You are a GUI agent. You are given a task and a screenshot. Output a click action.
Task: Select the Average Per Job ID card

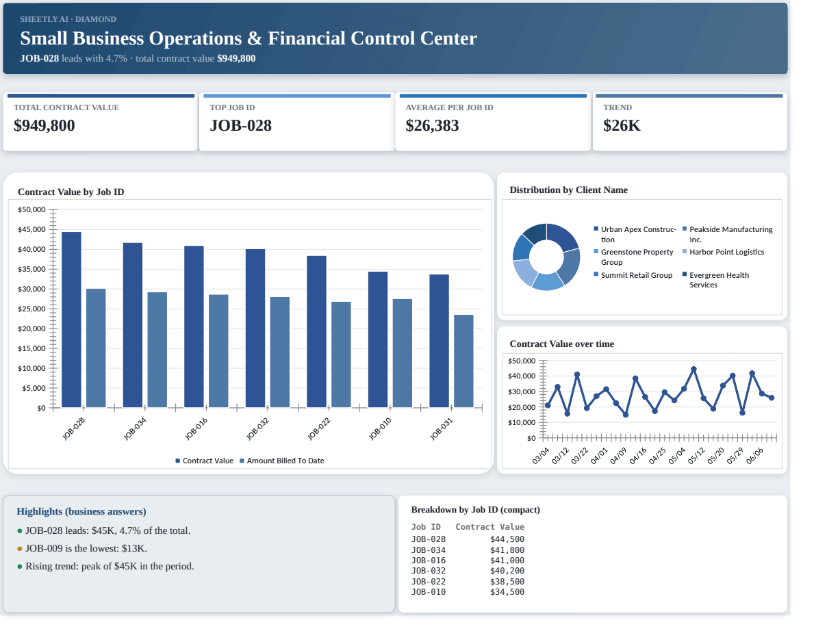[492, 122]
